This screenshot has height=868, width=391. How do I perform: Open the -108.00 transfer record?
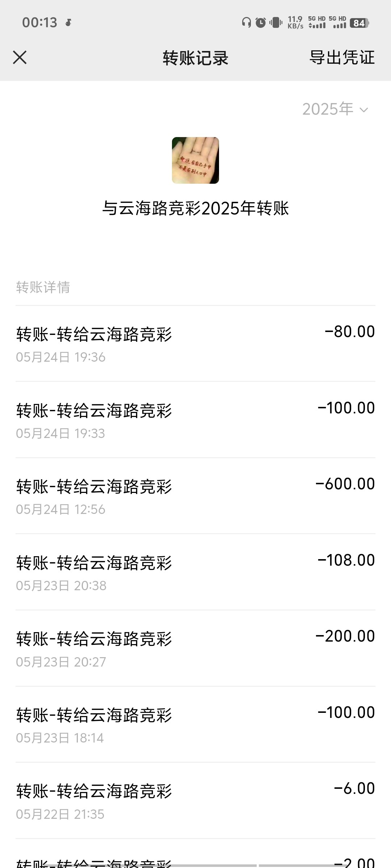(195, 572)
